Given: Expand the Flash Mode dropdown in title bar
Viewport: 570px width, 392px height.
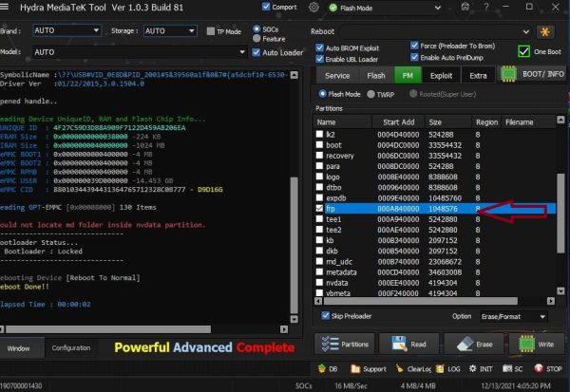Looking at the screenshot, I should [437, 8].
